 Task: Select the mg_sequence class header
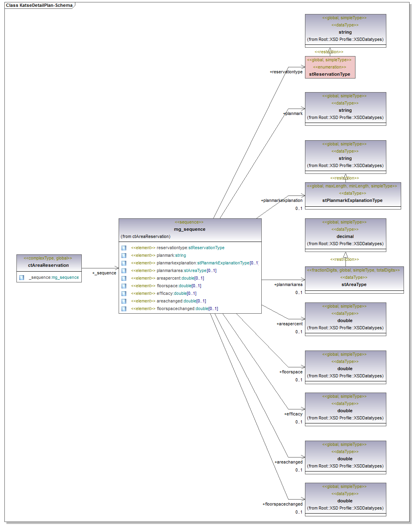190,230
